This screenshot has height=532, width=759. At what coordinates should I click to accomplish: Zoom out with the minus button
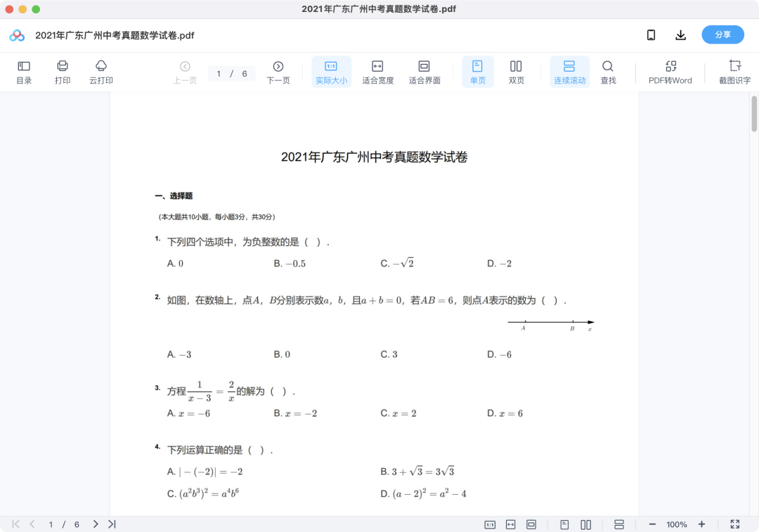(652, 524)
